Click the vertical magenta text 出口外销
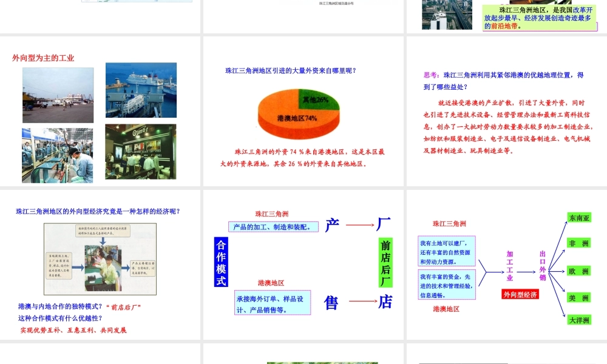The height and width of the screenshot is (364, 607). (543, 266)
